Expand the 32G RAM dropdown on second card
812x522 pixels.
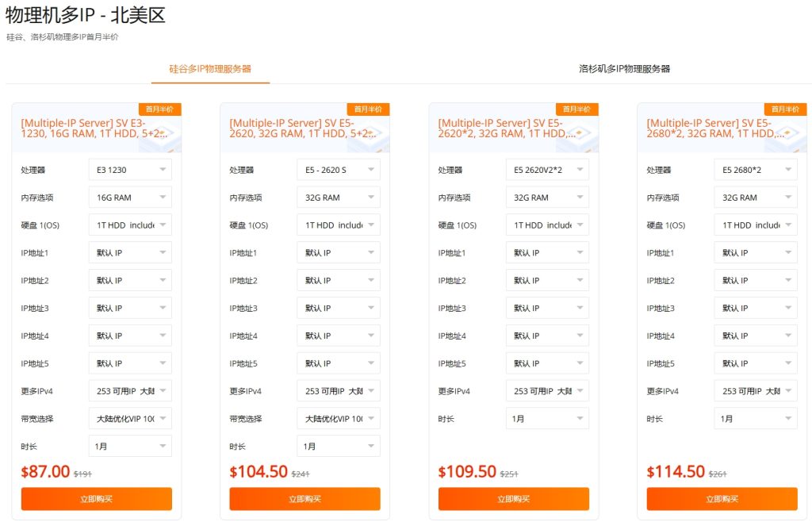[x=339, y=197]
